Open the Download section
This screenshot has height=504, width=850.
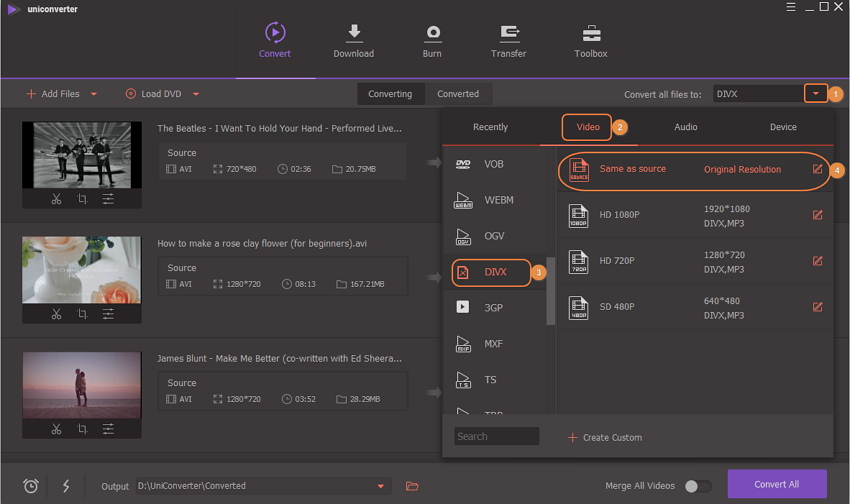tap(353, 41)
